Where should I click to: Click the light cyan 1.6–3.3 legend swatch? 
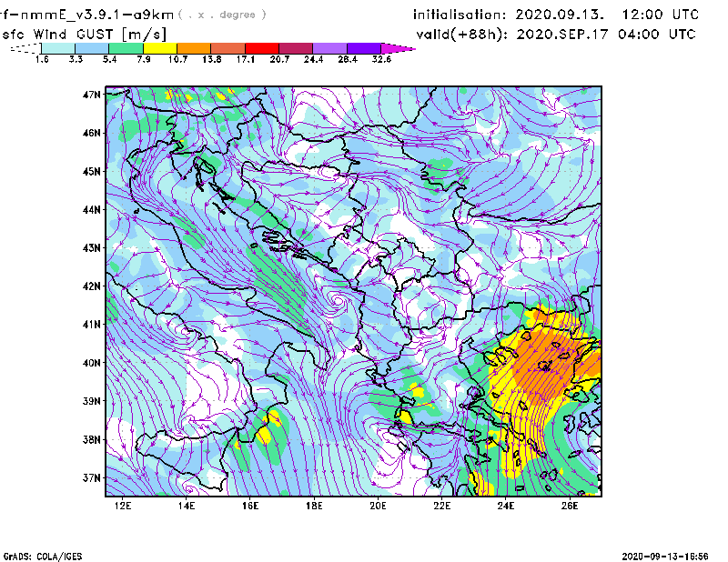pyautogui.click(x=58, y=48)
